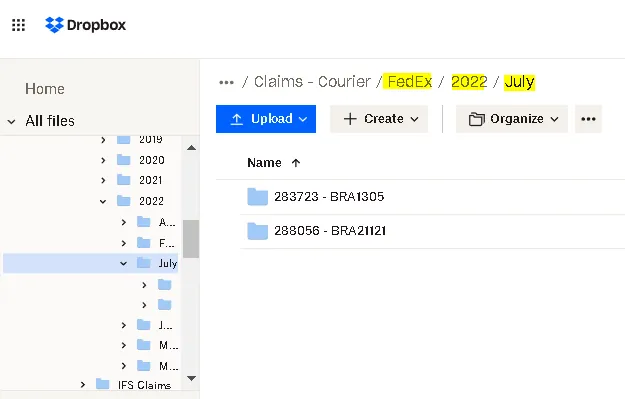Open the app grid launcher icon
The width and height of the screenshot is (625, 399).
click(x=18, y=25)
